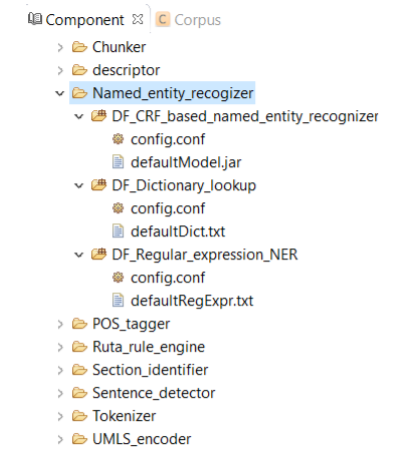The image size is (406, 466).
Task: Click the defaultModel.jar file icon
Action: click(118, 162)
